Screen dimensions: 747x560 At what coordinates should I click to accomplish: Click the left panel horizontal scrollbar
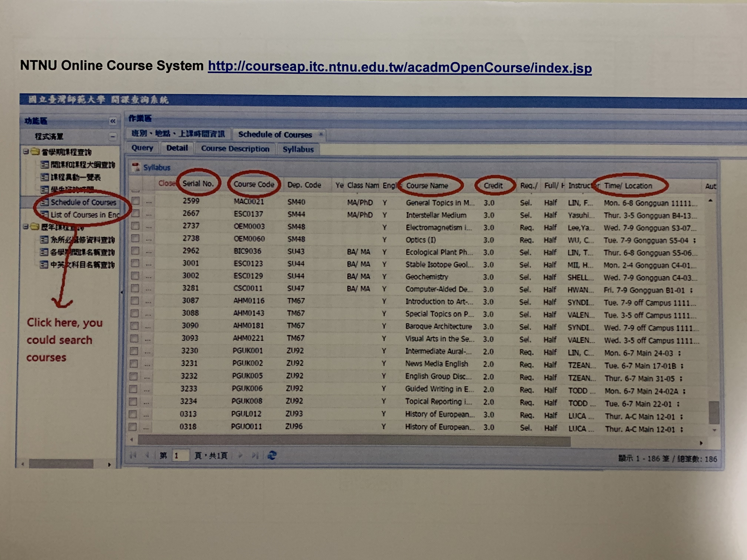(x=61, y=464)
